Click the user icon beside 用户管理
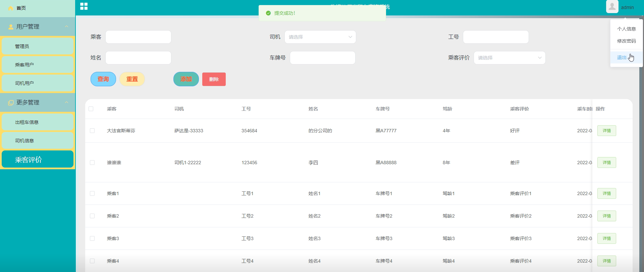This screenshot has height=272, width=644. pyautogui.click(x=11, y=27)
